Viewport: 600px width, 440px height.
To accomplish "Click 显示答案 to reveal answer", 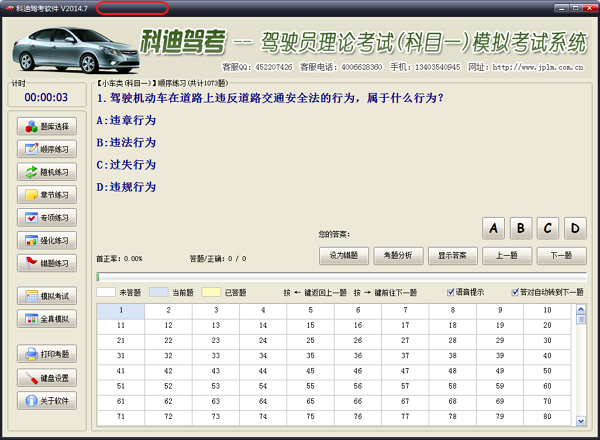I will coord(453,255).
